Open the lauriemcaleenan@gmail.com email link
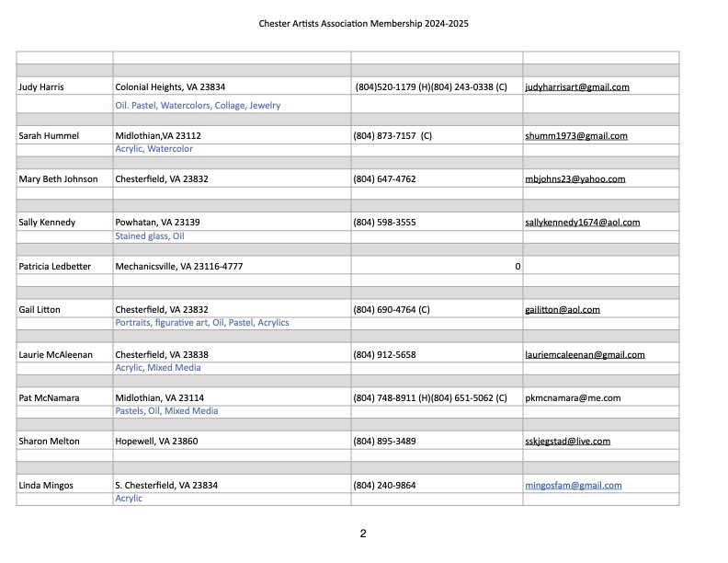The image size is (728, 563). (585, 354)
